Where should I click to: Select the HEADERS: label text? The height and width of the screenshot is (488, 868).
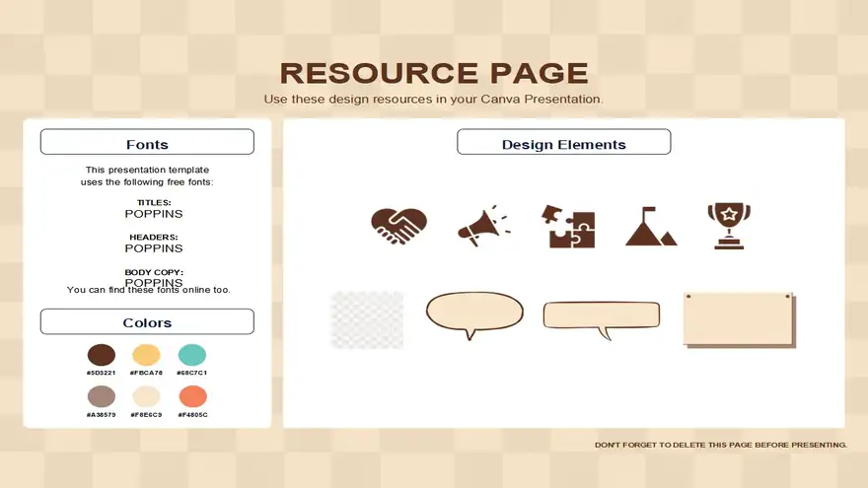point(154,237)
